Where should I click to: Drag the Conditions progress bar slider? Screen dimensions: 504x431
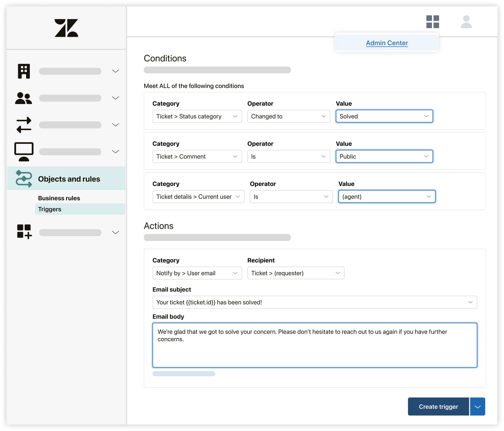pos(218,70)
